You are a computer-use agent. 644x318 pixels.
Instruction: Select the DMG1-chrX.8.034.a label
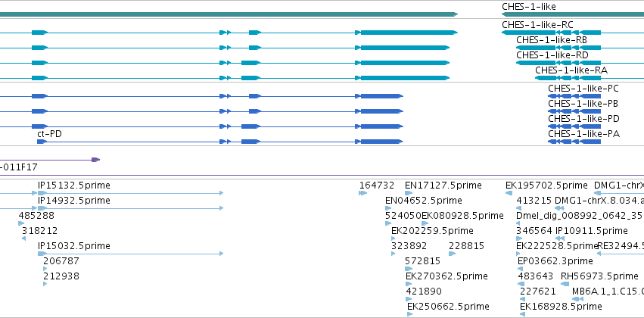[x=599, y=201]
